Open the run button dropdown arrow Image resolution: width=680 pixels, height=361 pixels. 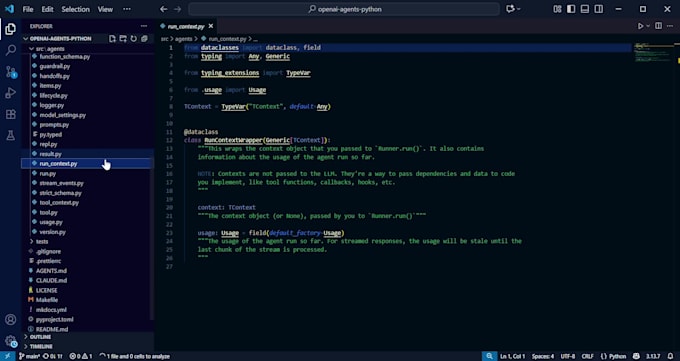point(648,26)
